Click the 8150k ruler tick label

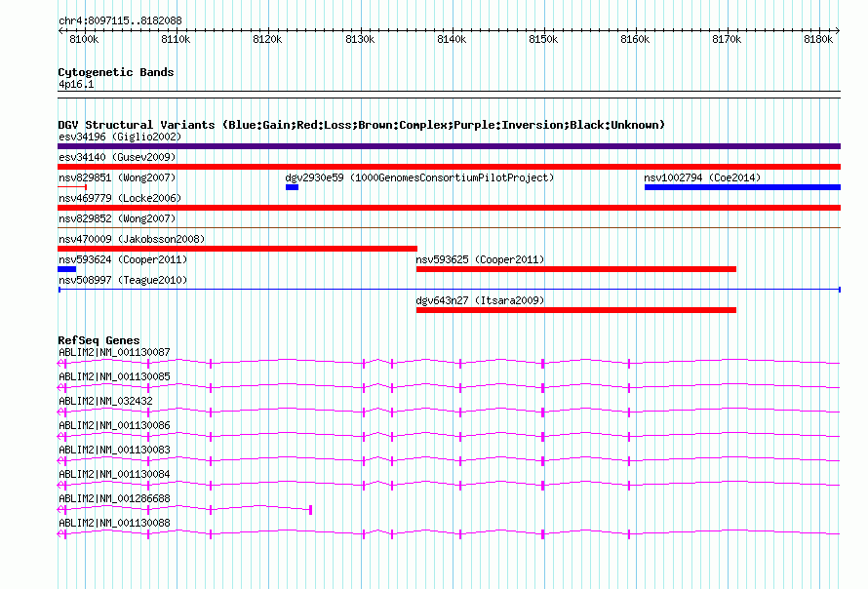[543, 39]
